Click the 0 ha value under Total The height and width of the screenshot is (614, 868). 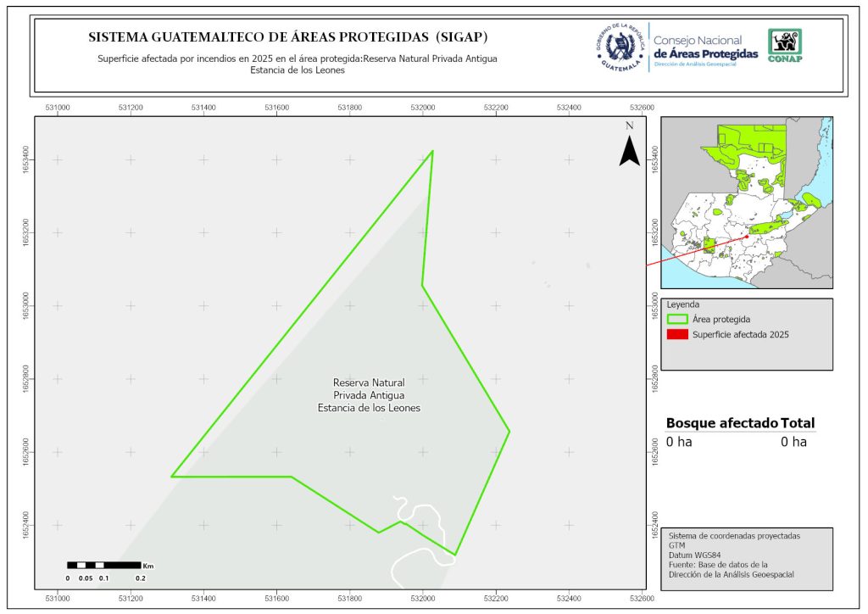click(793, 442)
